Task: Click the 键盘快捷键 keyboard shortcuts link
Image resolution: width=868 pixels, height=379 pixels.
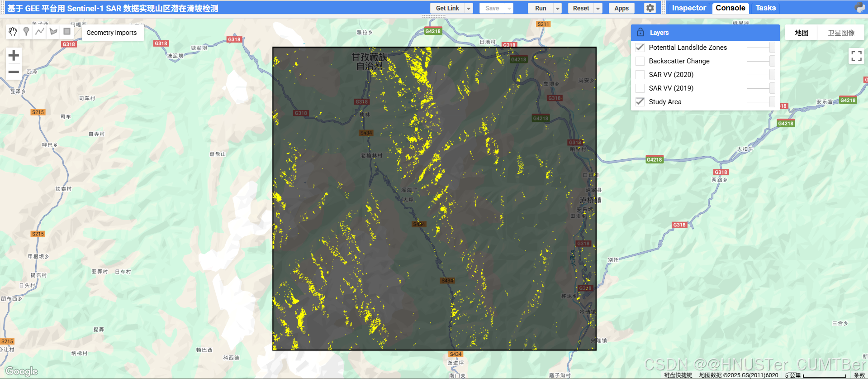Action: (x=678, y=375)
